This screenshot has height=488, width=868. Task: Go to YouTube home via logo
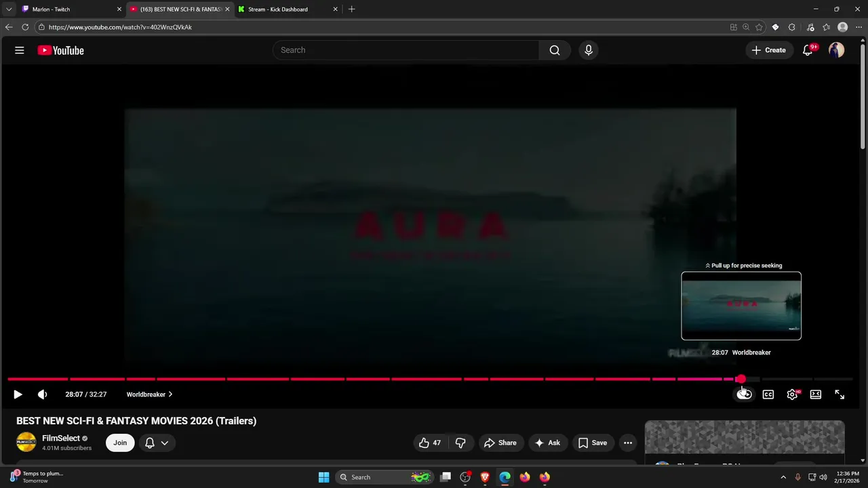point(60,50)
